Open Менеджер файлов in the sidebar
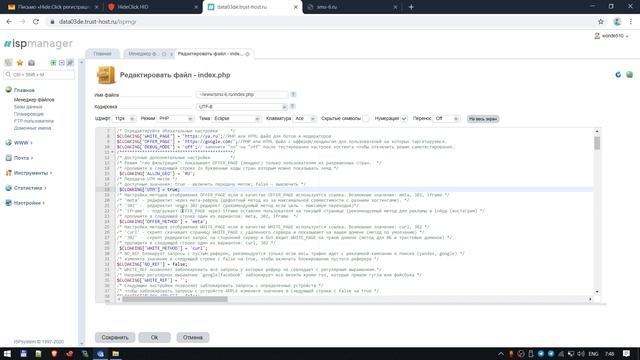The width and height of the screenshot is (640, 360). [34, 100]
